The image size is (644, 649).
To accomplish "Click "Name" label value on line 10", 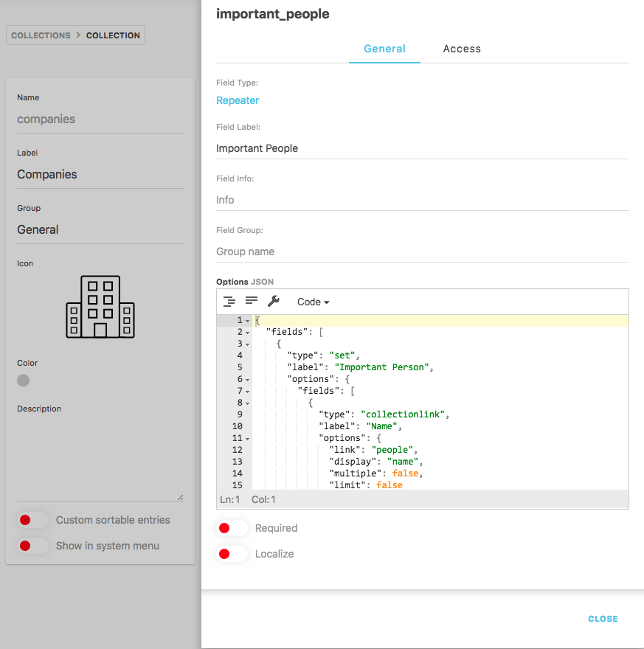I will (381, 426).
